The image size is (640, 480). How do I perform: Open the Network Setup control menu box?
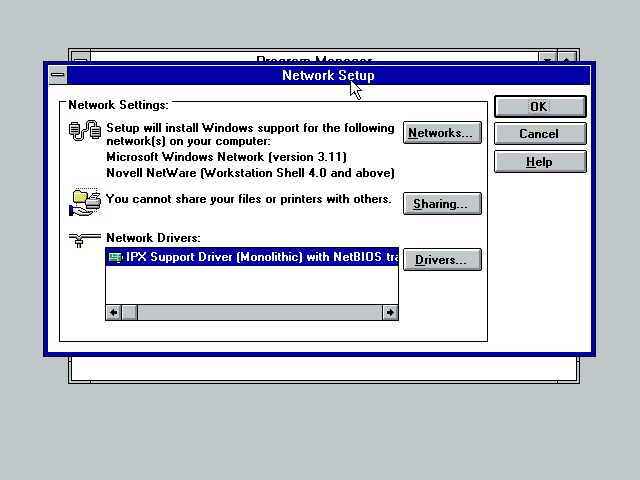(x=58, y=75)
